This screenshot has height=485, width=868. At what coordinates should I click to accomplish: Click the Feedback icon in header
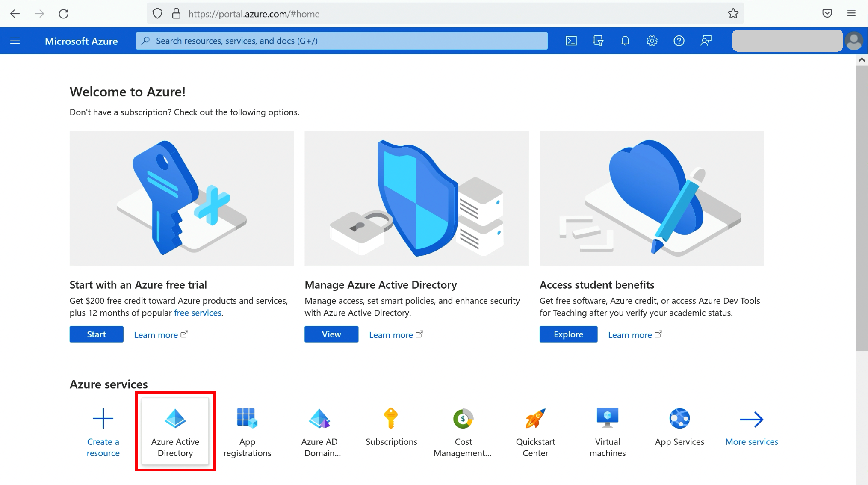[x=706, y=41]
